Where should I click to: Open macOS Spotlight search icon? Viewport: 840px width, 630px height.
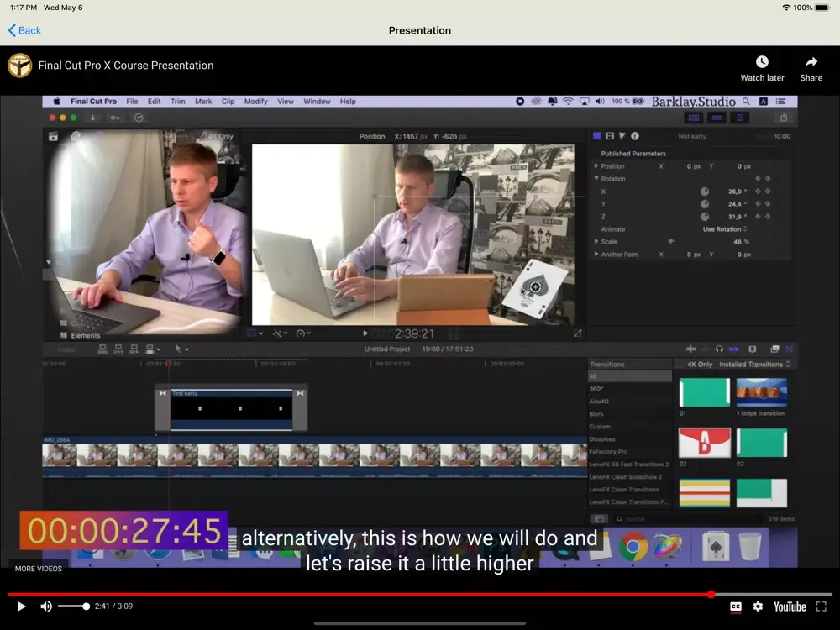click(746, 102)
